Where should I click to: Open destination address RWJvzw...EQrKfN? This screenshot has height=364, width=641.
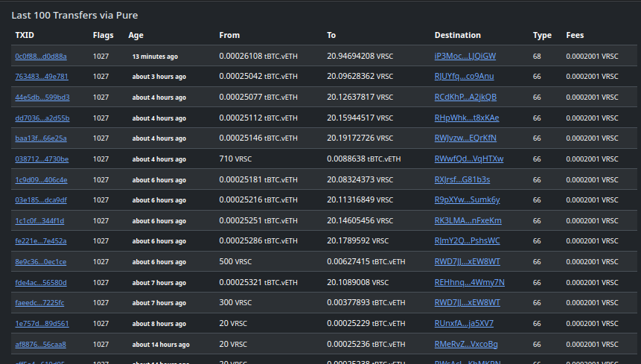(465, 138)
